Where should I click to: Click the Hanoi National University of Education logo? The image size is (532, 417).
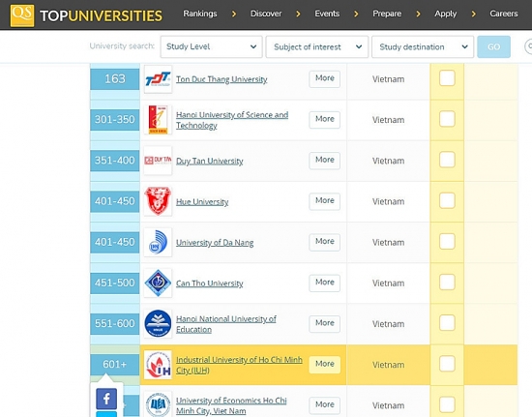coord(158,324)
